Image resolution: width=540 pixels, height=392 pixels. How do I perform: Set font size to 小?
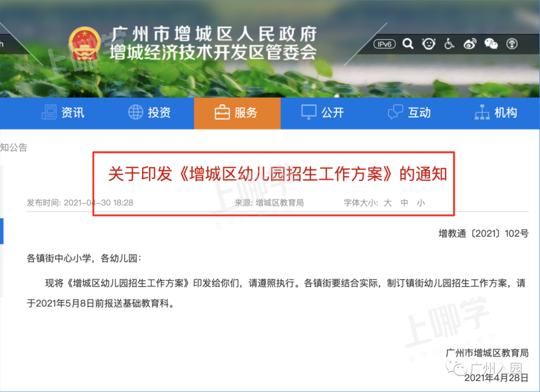pos(421,203)
